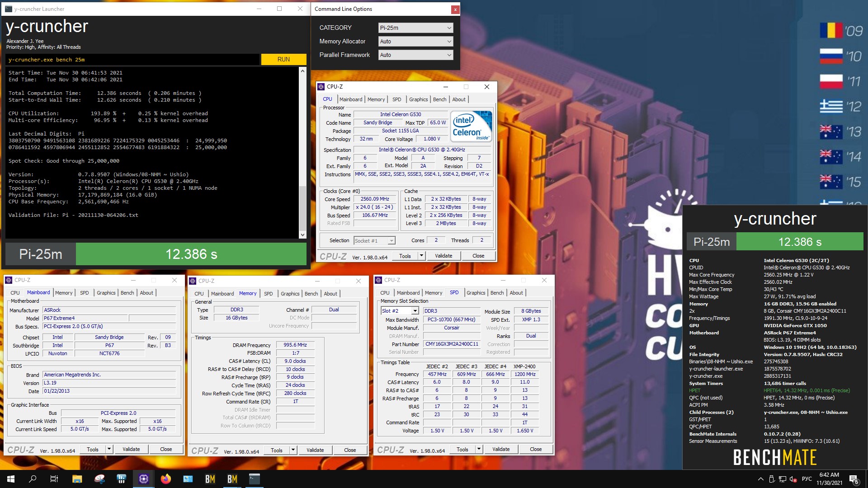868x488 pixels.
Task: Open About tab in top CPU-Z window
Action: 459,99
